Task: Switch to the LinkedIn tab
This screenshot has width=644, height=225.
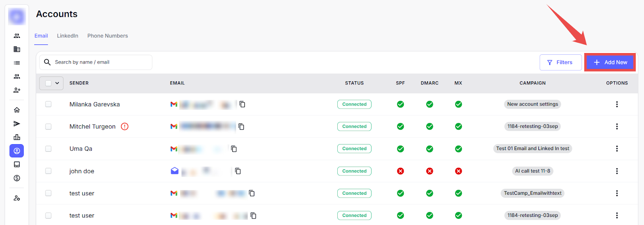Action: click(68, 36)
